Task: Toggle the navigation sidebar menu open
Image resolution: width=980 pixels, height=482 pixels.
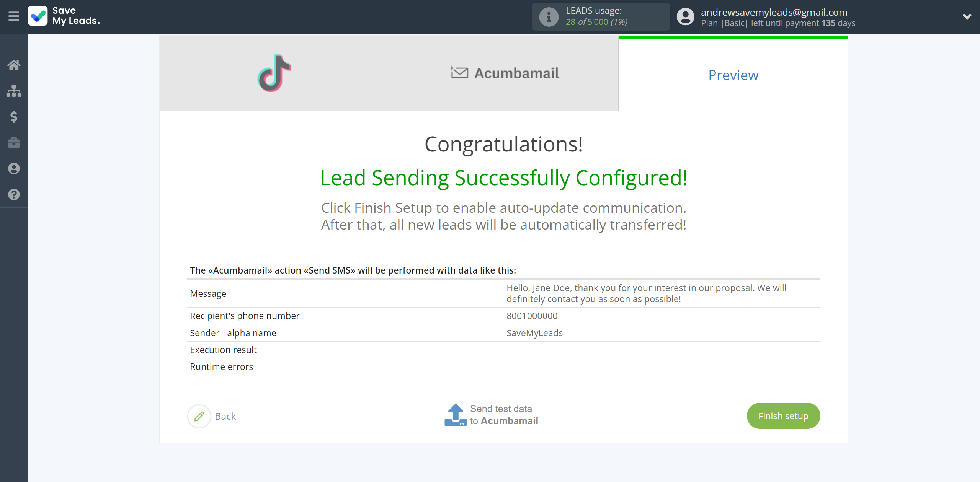Action: pyautogui.click(x=14, y=16)
